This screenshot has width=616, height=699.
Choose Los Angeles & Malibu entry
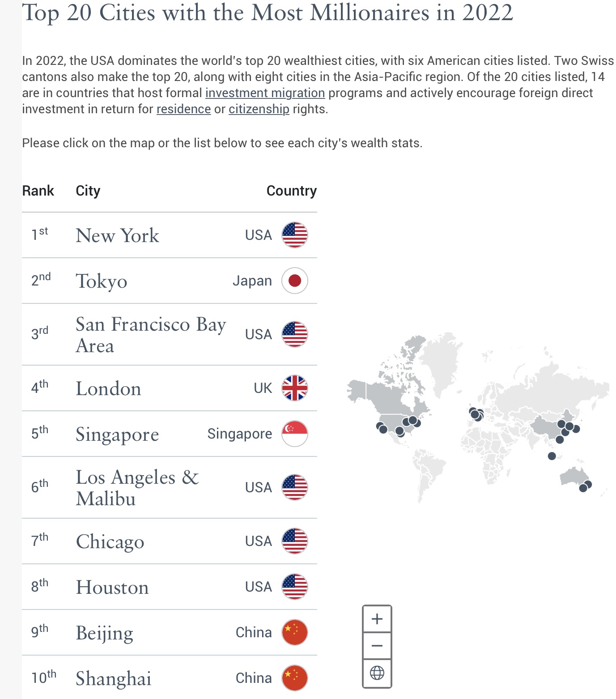pos(137,488)
